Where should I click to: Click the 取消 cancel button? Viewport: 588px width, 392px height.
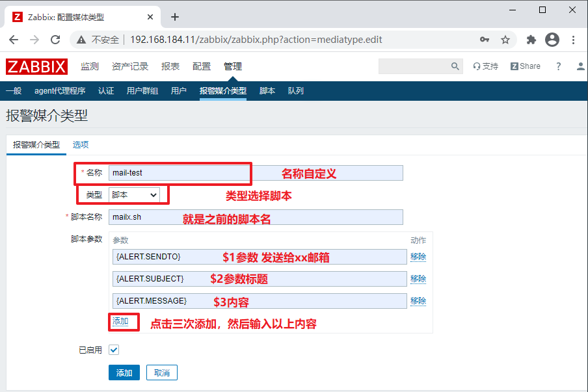click(x=162, y=372)
